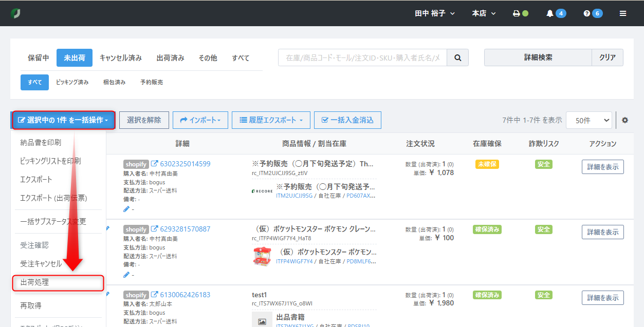Open the table settings gear icon
This screenshot has width=644, height=327.
(x=625, y=120)
